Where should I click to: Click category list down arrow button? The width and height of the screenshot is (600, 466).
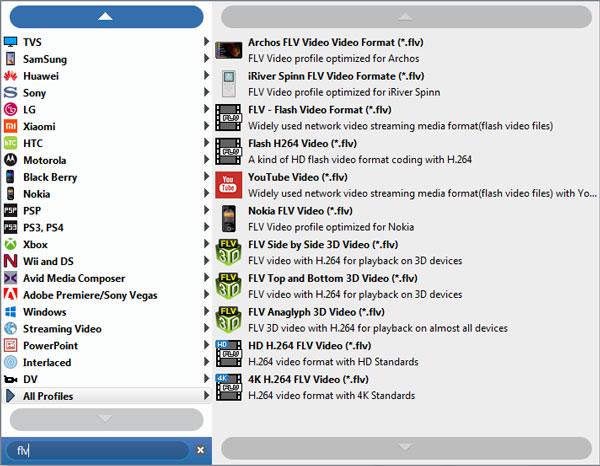point(106,419)
